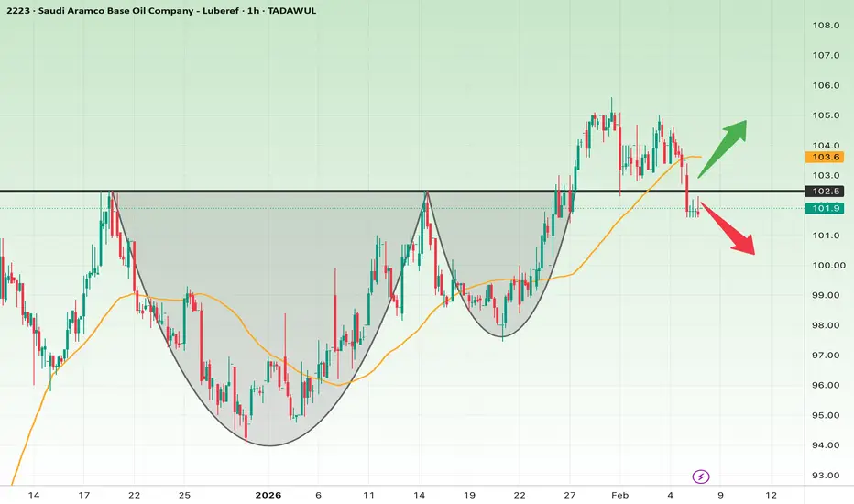Viewport: 854px width, 504px height.
Task: Click the date 6 on time axis
Action: click(319, 495)
